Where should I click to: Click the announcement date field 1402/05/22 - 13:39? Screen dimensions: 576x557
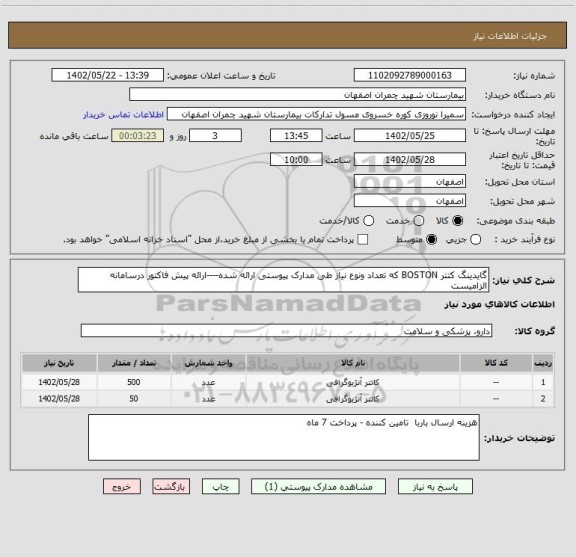point(108,75)
